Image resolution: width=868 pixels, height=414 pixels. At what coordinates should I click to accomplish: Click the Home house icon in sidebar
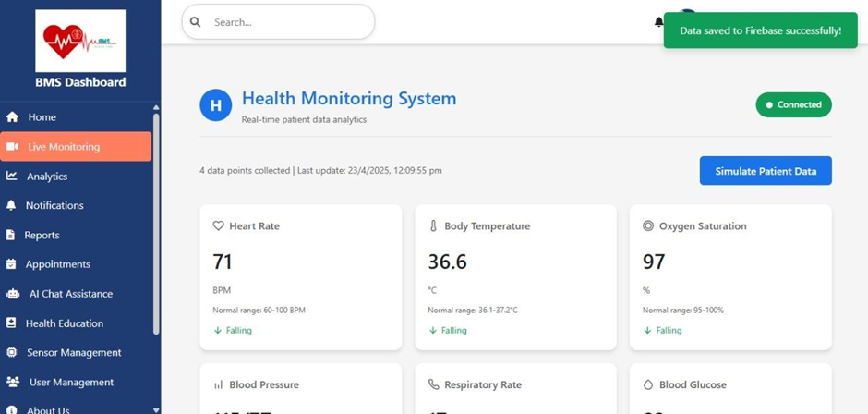(12, 117)
